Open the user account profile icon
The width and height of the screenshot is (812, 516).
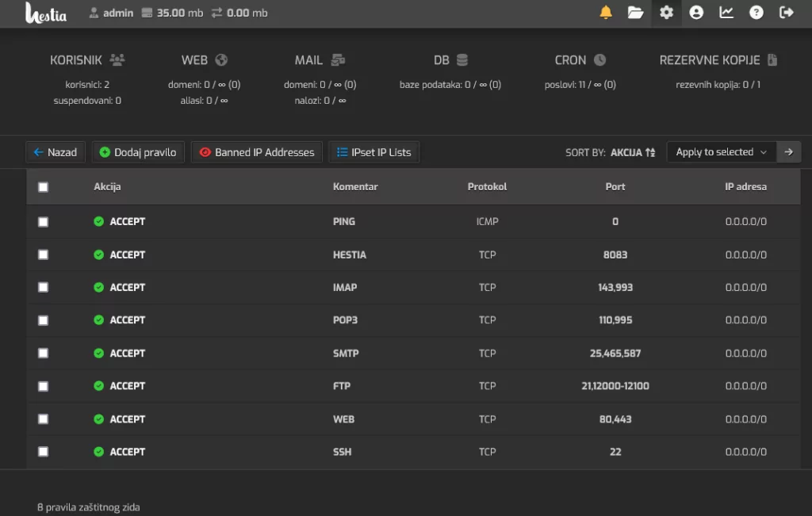point(696,13)
